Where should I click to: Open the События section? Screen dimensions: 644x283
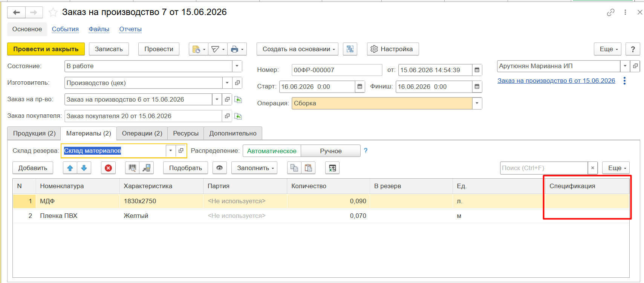click(65, 29)
